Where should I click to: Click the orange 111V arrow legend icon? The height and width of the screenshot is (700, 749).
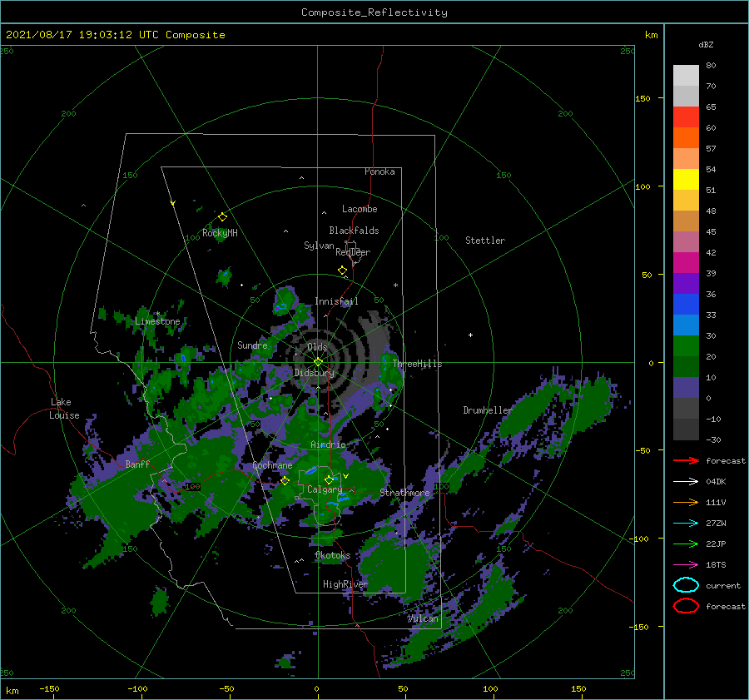686,502
